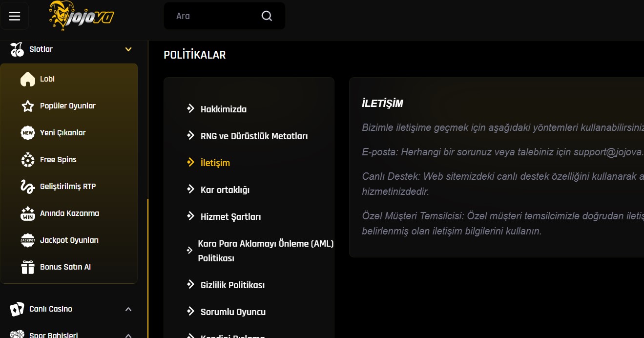The image size is (644, 338).
Task: Click the Free Spins chip icon
Action: [x=28, y=160]
